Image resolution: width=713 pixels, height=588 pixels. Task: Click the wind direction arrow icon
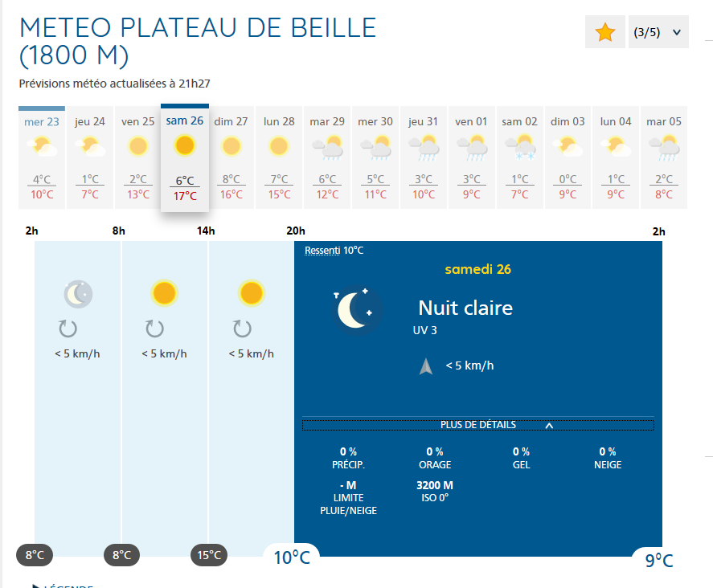pyautogui.click(x=426, y=366)
